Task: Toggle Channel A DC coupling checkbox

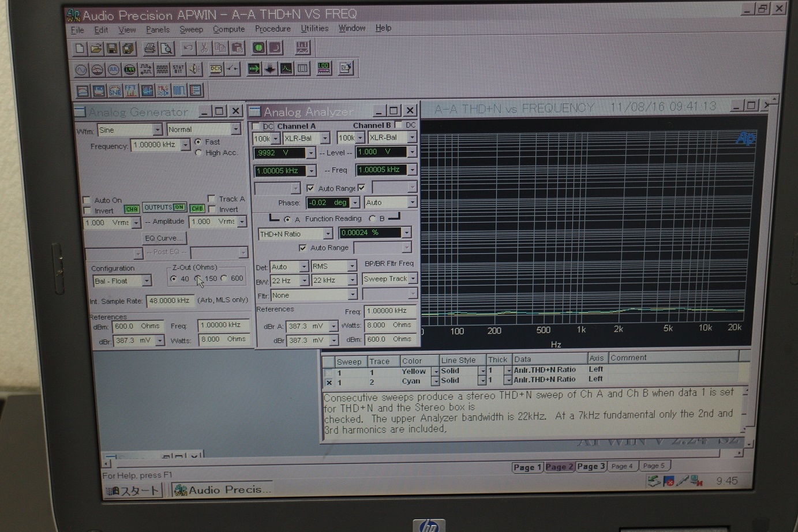Action: pos(256,126)
